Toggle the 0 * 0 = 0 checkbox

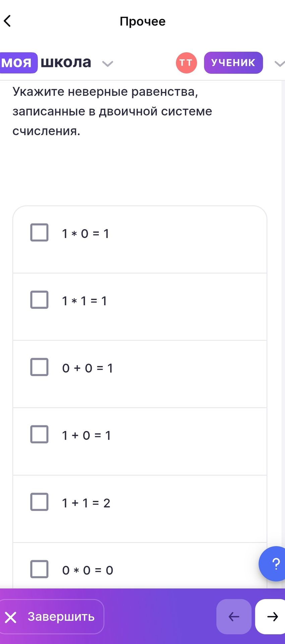pos(40,569)
